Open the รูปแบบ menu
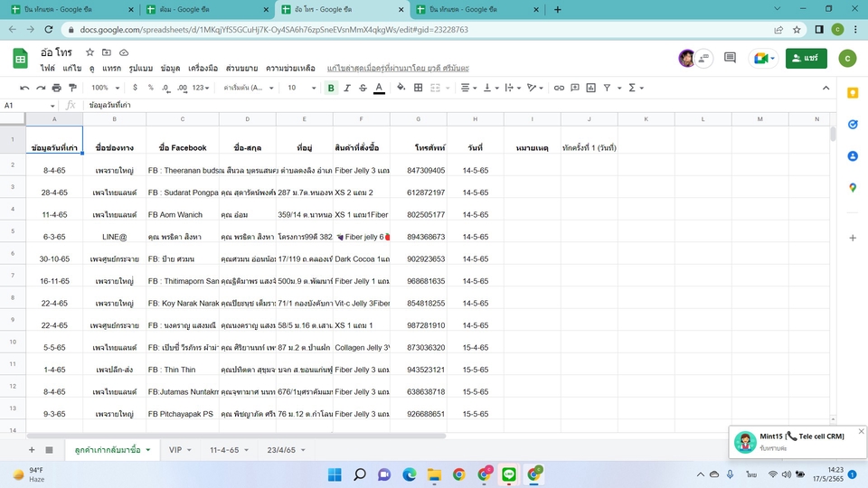 pyautogui.click(x=141, y=68)
